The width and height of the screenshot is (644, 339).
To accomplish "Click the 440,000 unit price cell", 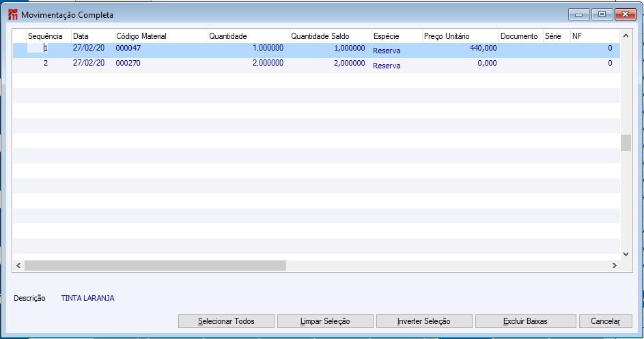I will coord(483,48).
